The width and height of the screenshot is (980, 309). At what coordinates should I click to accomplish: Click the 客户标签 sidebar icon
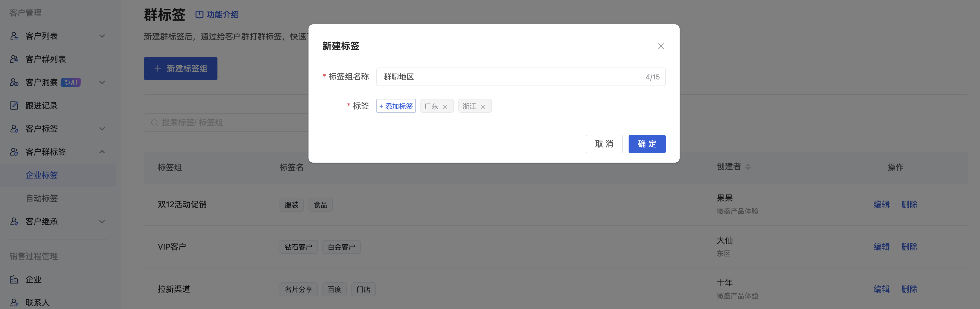point(14,129)
